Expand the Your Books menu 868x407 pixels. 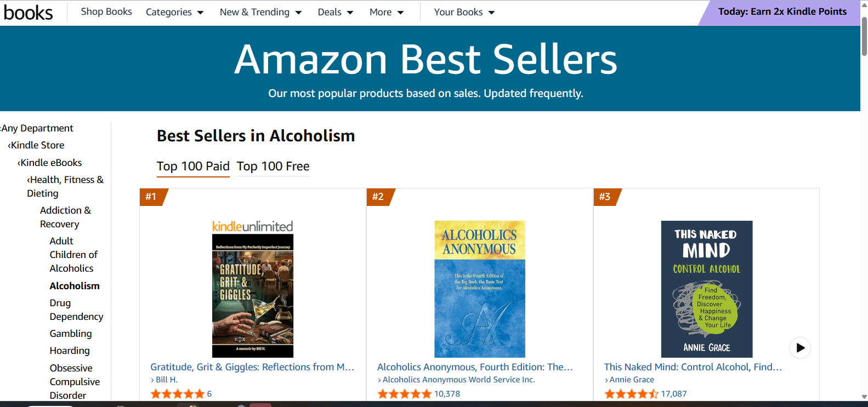point(464,12)
